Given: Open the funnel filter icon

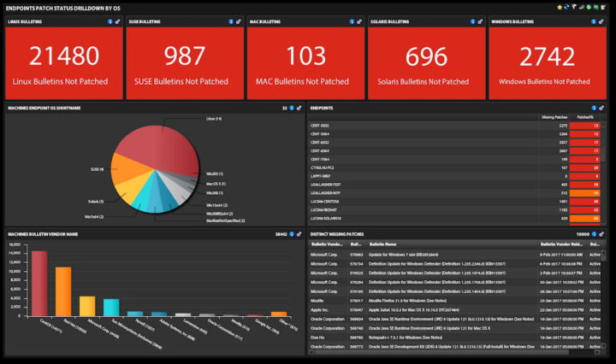Looking at the screenshot, I should point(574,7).
